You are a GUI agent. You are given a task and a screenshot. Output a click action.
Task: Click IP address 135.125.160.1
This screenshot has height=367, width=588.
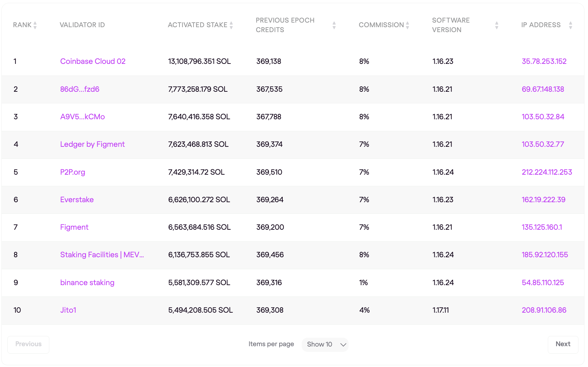tap(542, 227)
